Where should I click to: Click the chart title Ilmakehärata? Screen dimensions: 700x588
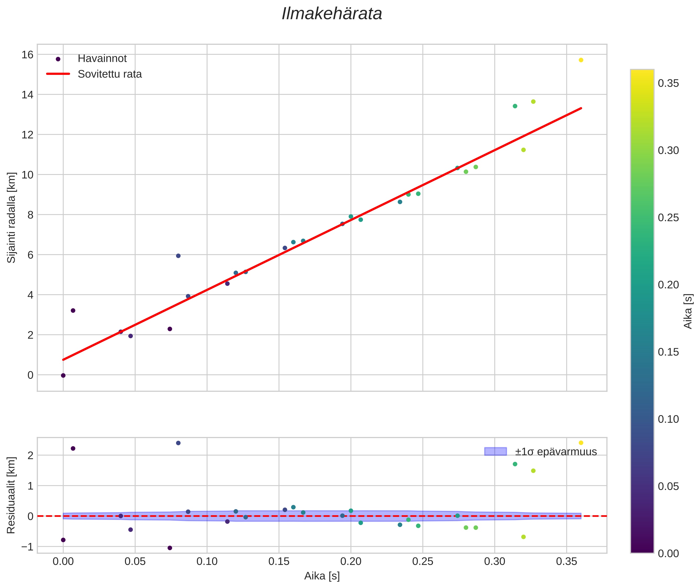(332, 14)
